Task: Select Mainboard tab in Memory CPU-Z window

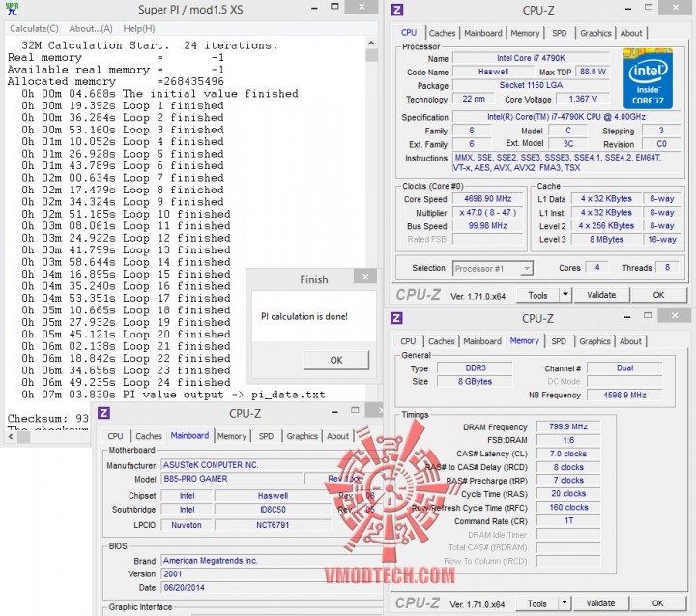Action: (482, 341)
